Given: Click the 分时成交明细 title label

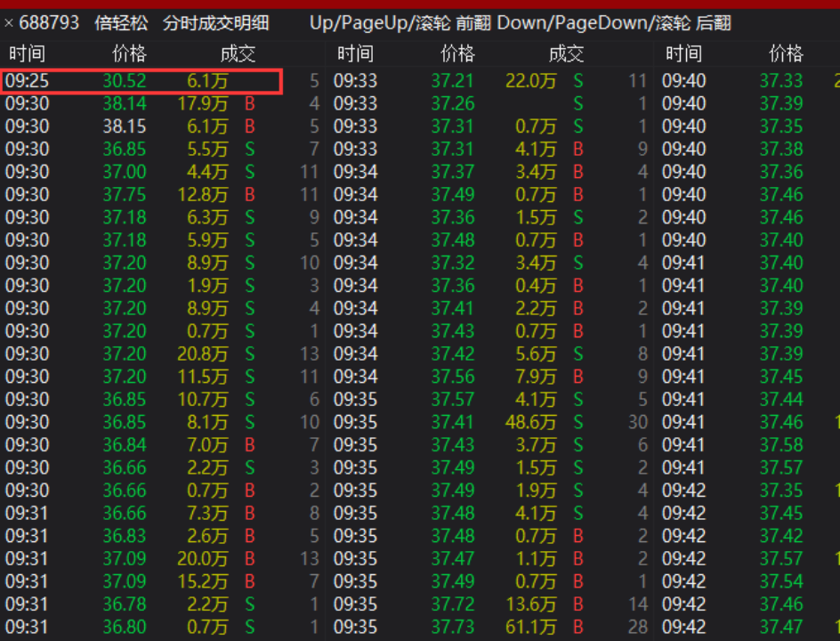Looking at the screenshot, I should tap(216, 23).
